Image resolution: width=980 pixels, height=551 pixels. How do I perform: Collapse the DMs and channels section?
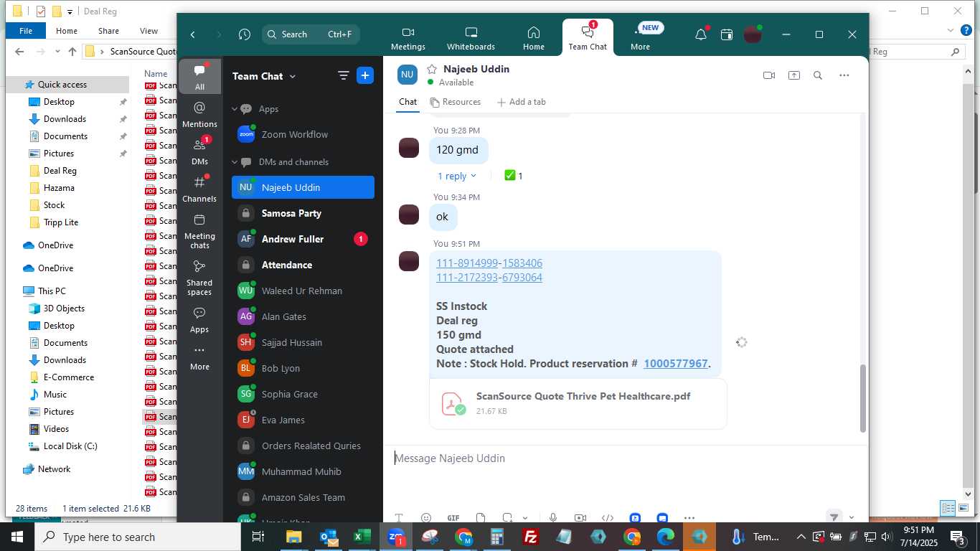[235, 162]
